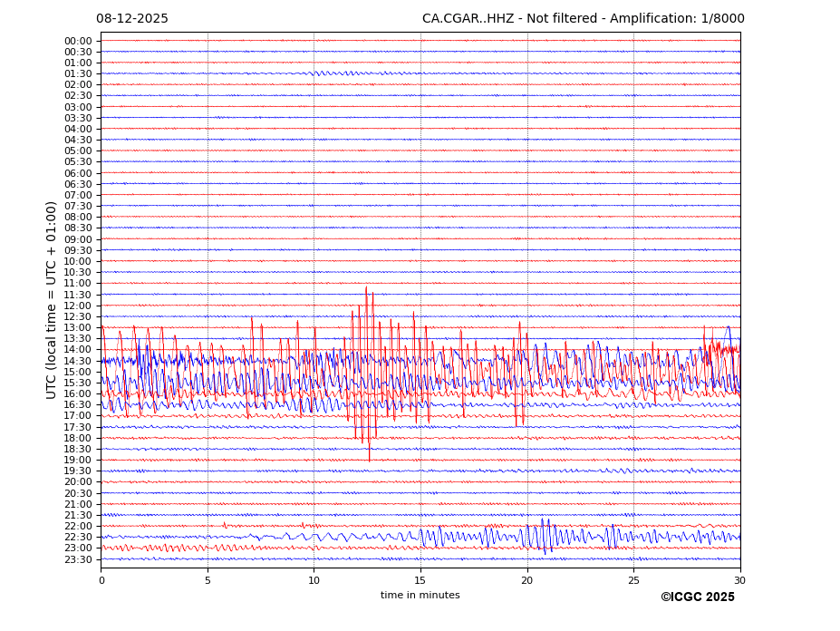The image size is (840, 631).
Task: Click the 30 tick on the minutes axis
Action: (739, 580)
